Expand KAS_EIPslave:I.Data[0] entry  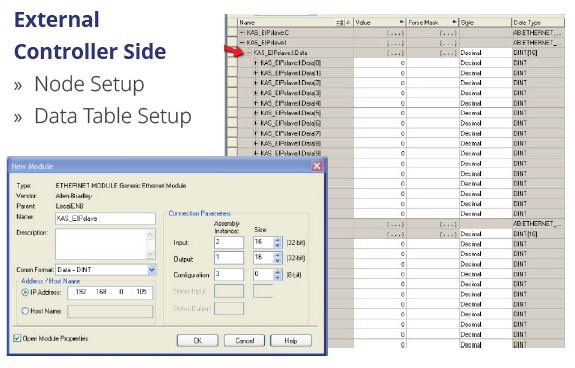(256, 63)
